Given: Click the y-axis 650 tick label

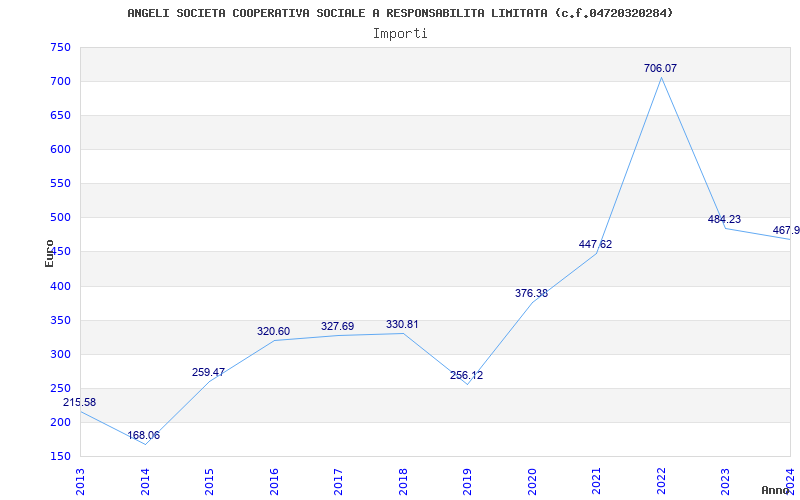Looking at the screenshot, I should coord(60,115).
